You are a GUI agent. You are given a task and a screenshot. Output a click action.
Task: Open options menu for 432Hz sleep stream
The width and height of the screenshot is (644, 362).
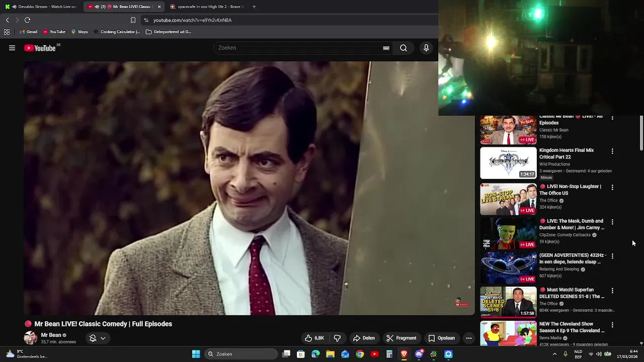612,256
